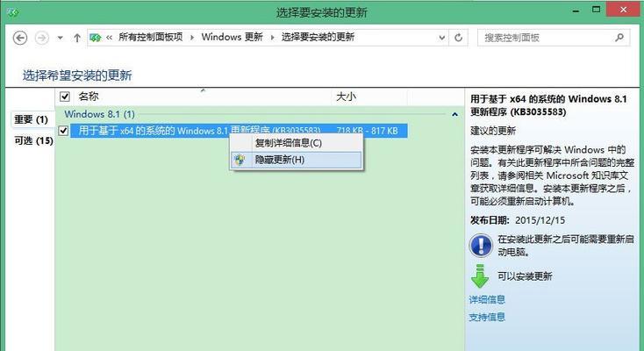Go up one level with Up arrow

[77, 38]
